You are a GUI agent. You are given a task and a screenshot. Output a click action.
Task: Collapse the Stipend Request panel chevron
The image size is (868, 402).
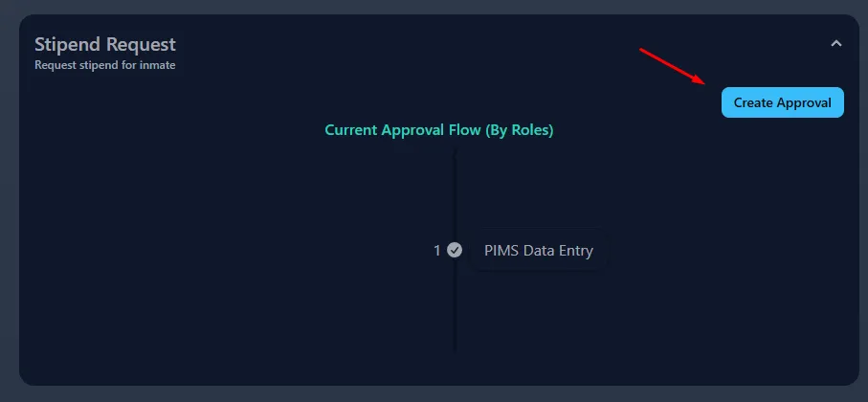[835, 43]
